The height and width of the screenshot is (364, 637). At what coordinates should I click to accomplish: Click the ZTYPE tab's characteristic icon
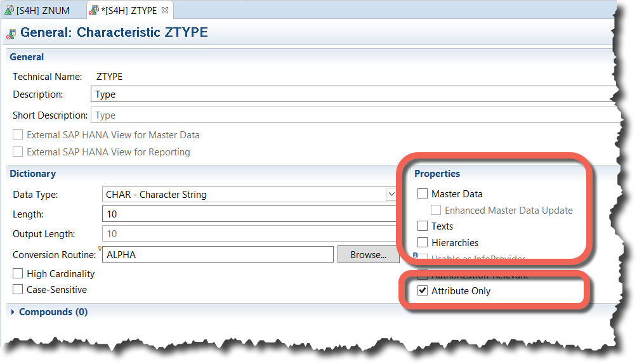[95, 11]
